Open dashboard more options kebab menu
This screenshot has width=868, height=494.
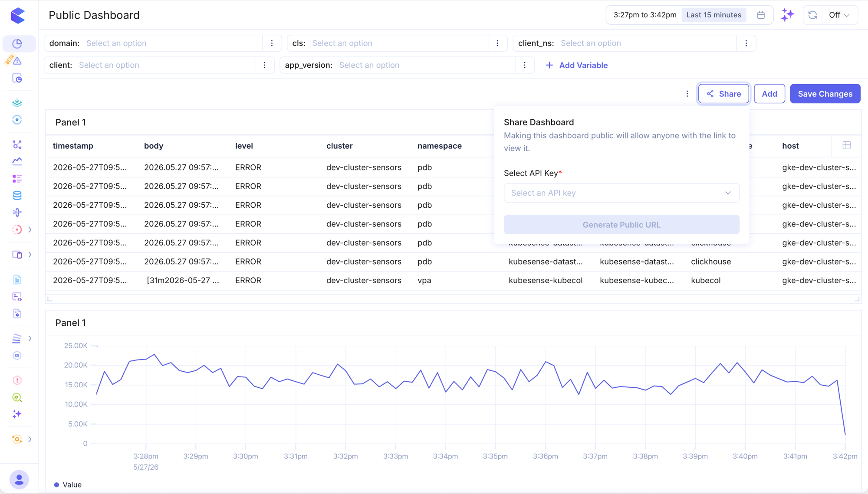tap(687, 94)
